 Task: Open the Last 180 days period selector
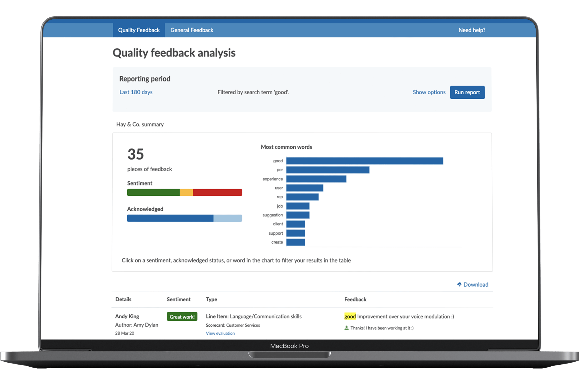tap(136, 92)
